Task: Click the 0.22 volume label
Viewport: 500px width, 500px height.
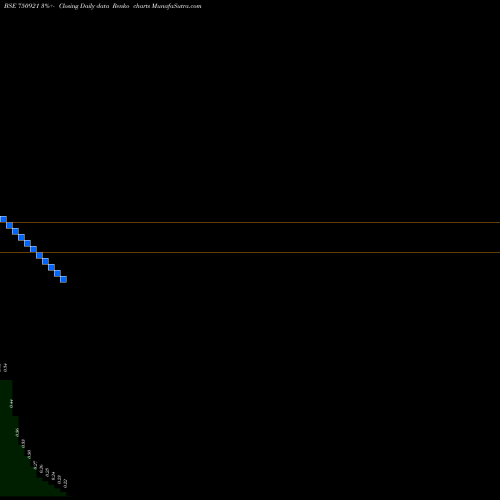Action: pos(65,483)
